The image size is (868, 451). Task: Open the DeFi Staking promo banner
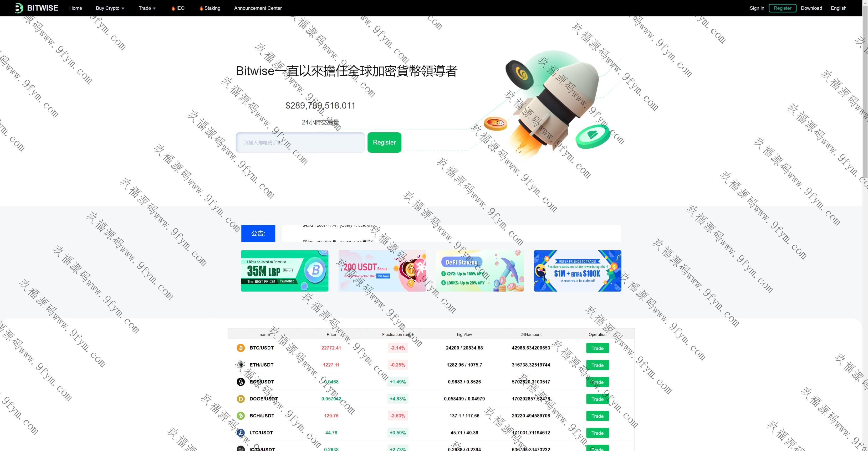coord(480,271)
